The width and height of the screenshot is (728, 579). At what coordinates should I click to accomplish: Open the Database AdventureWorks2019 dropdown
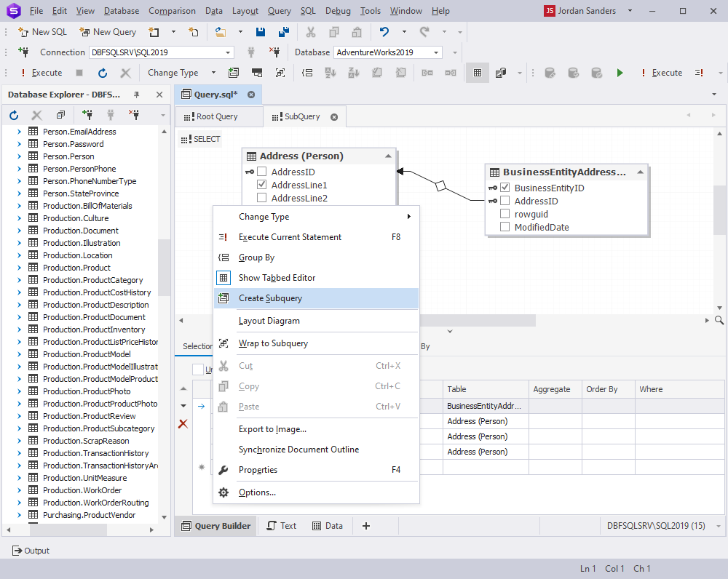436,52
